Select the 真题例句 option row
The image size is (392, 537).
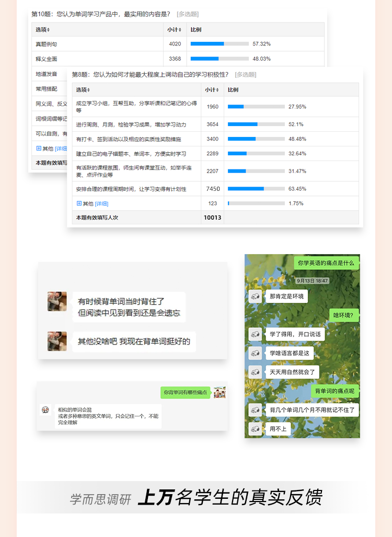coord(178,44)
